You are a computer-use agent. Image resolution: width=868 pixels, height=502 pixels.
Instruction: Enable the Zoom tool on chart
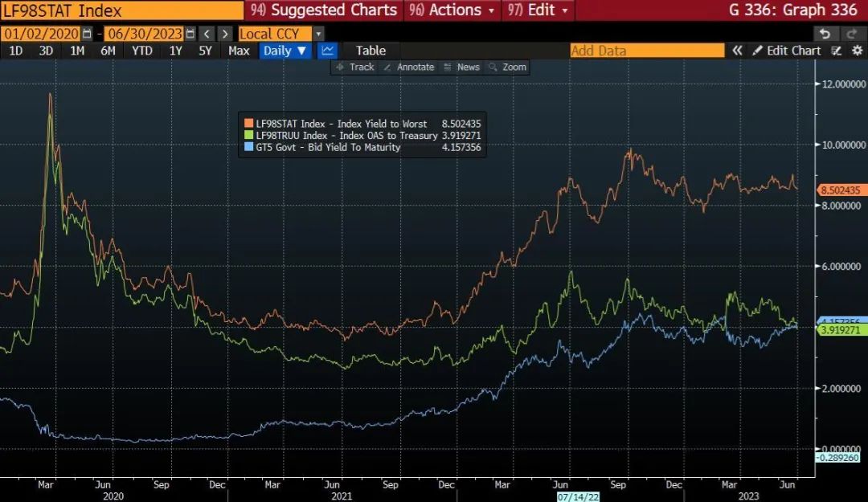(x=507, y=67)
